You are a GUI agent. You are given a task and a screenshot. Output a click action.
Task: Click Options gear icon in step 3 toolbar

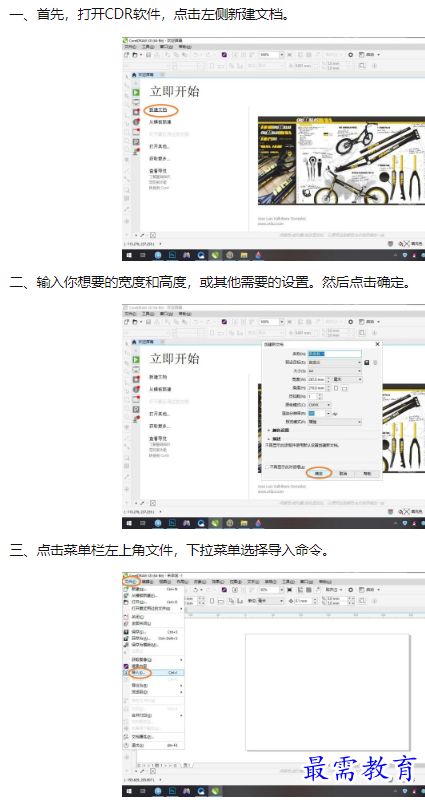click(351, 590)
